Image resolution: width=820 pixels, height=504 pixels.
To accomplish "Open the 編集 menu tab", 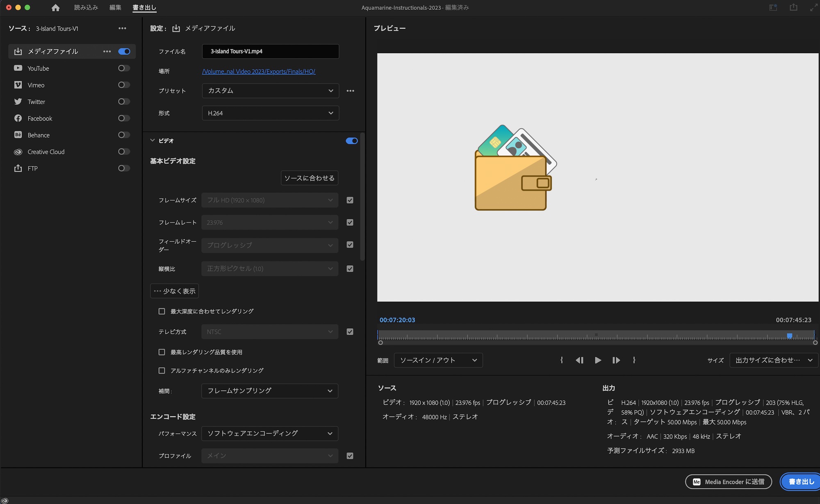I will coord(115,7).
